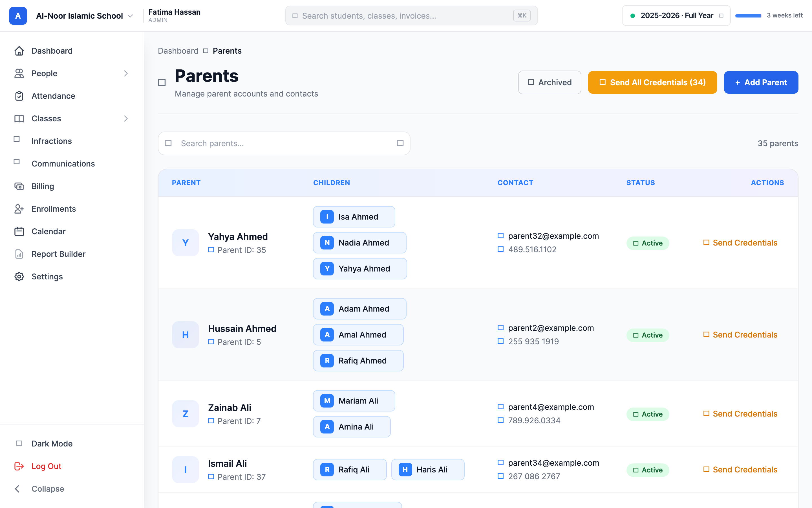
Task: Send Credentials to Ismail Ali
Action: [740, 469]
